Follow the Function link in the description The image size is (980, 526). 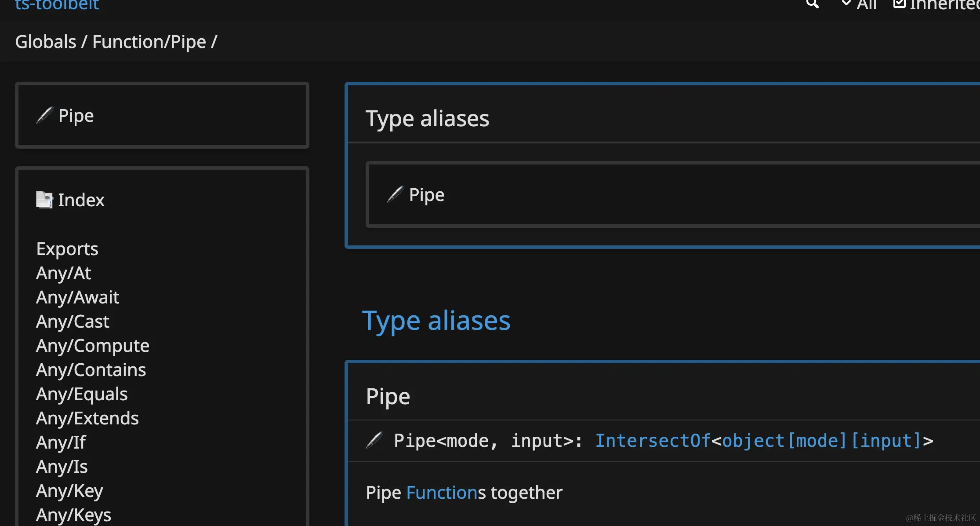441,493
